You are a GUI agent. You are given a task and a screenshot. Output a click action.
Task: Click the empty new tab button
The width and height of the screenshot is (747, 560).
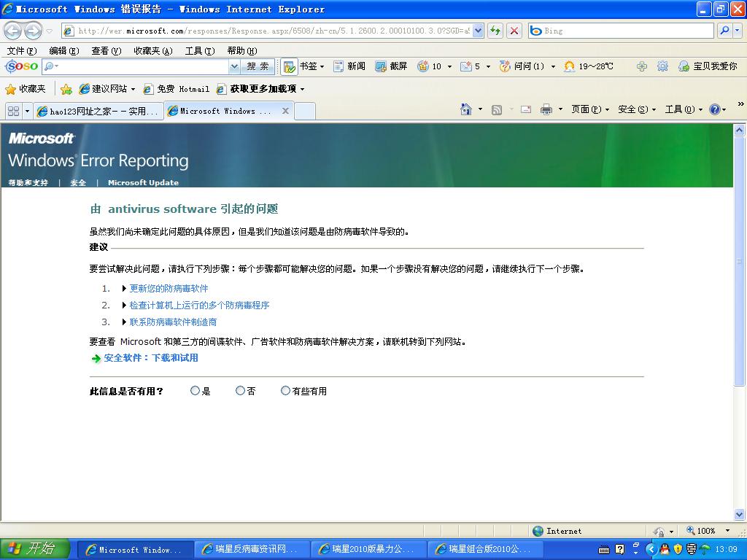click(x=305, y=112)
